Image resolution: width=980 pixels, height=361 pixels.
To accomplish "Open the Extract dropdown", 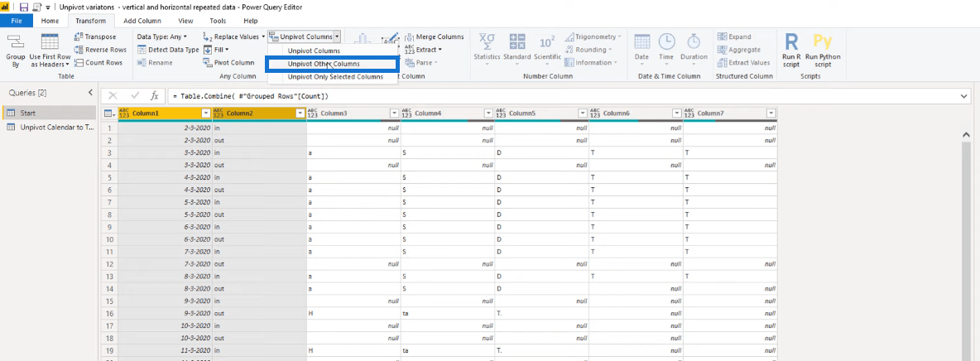I will tap(423, 50).
